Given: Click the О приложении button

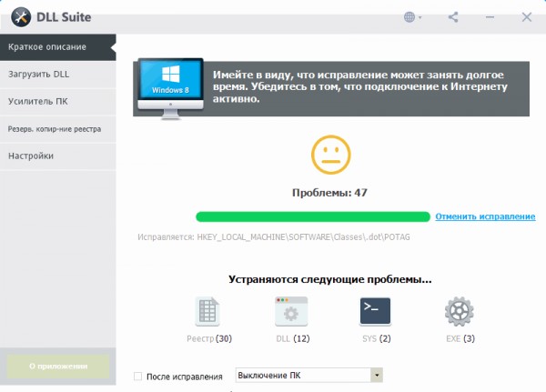Looking at the screenshot, I should click(x=58, y=367).
